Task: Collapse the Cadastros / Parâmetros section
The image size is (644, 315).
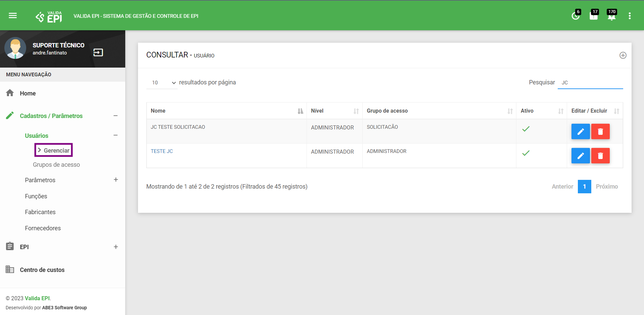Action: (x=116, y=116)
